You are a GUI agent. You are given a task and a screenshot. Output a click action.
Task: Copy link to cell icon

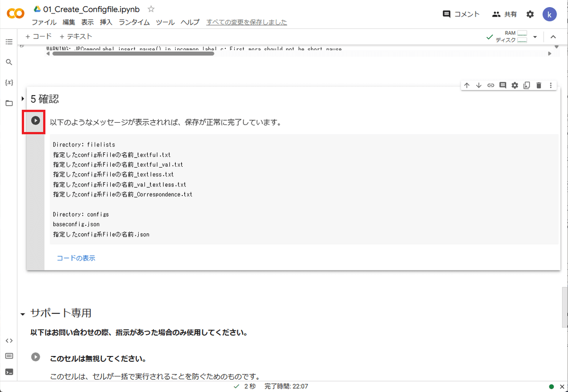491,85
